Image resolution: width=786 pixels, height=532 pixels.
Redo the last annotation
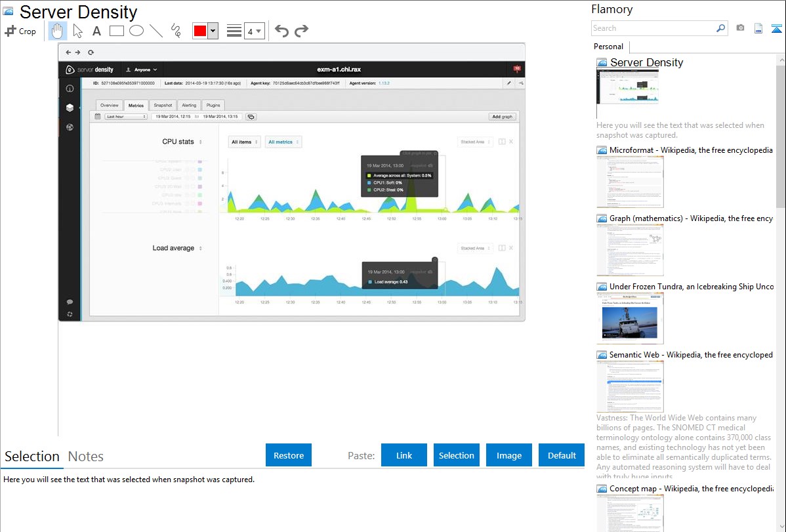(301, 31)
